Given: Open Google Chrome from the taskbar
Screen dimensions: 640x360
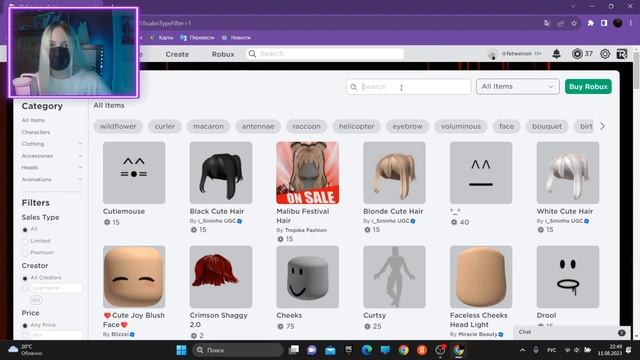Looking at the screenshot, I should click(x=404, y=350).
